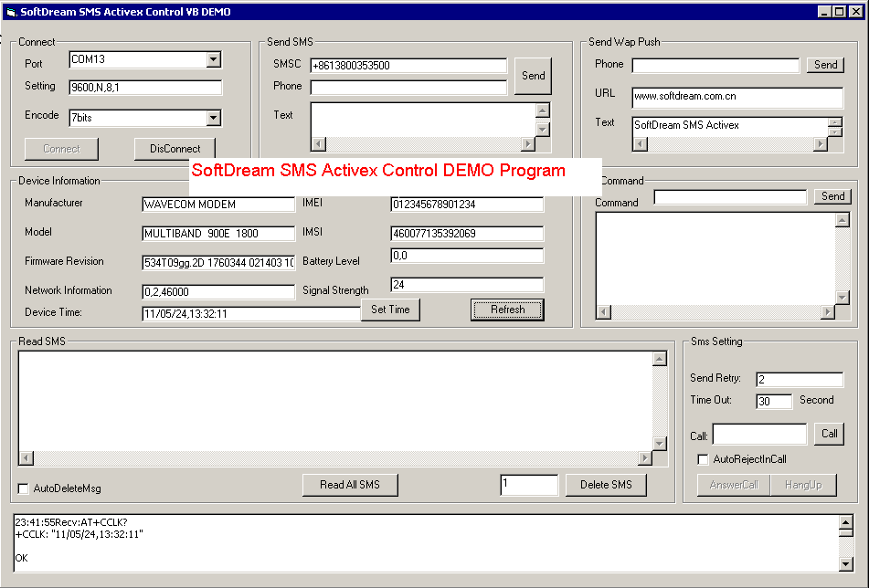Viewport: 869px width, 588px height.
Task: Click the Read SMS scroll left arrow
Action: pos(26,458)
